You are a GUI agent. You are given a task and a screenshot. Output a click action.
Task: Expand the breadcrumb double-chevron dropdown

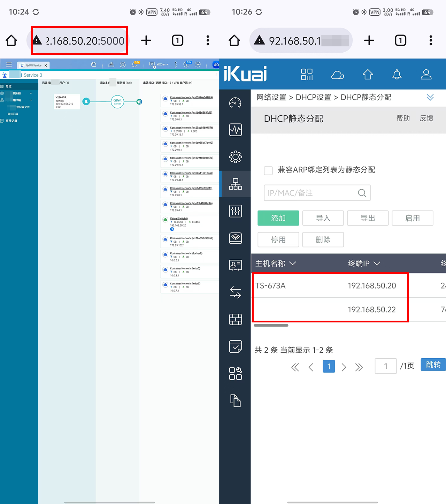430,97
